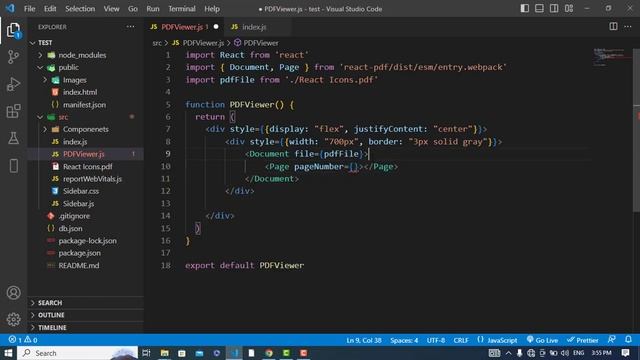
Task: Open the View menu
Action: (x=111, y=9)
